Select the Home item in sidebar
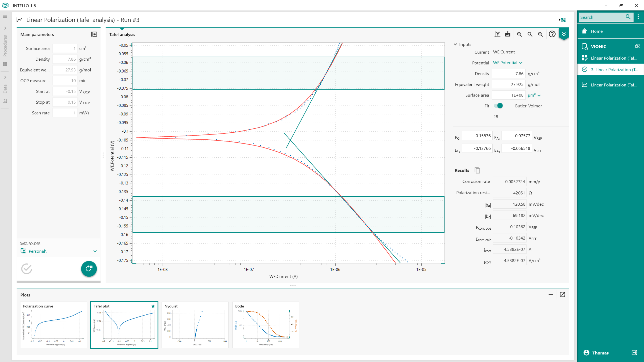Screen dimensions: 644x362 pyautogui.click(x=596, y=31)
